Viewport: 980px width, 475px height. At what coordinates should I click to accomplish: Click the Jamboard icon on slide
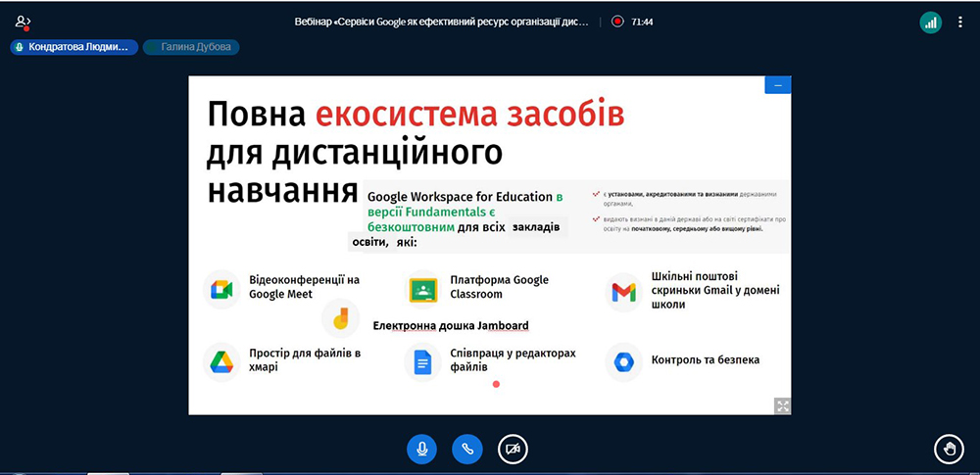[340, 318]
